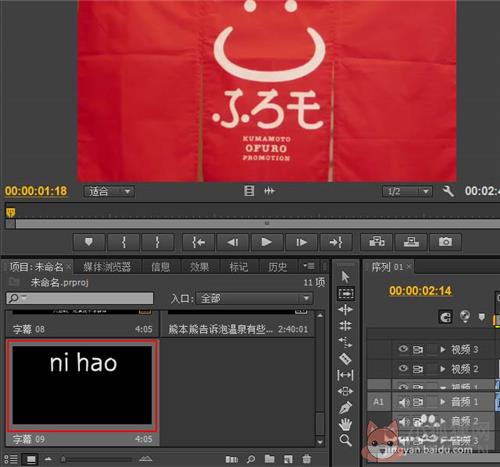The image size is (500, 467).
Task: Toggle sync lock on 视频 2 track
Action: pyautogui.click(x=418, y=369)
